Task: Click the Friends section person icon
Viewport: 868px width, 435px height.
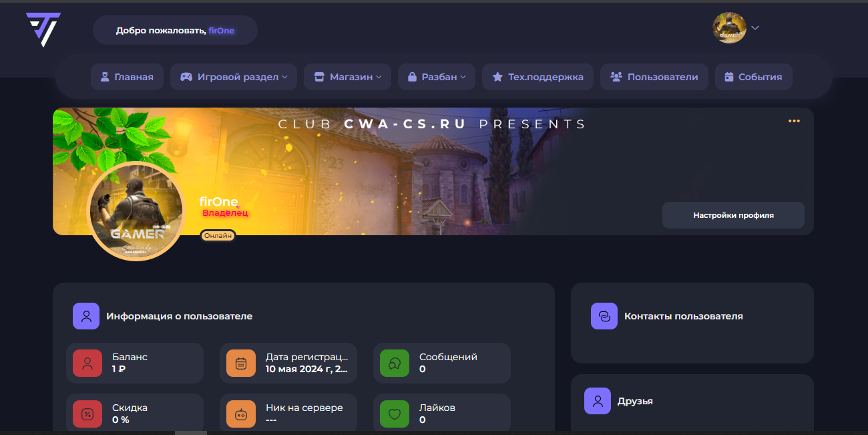Action: tap(598, 401)
